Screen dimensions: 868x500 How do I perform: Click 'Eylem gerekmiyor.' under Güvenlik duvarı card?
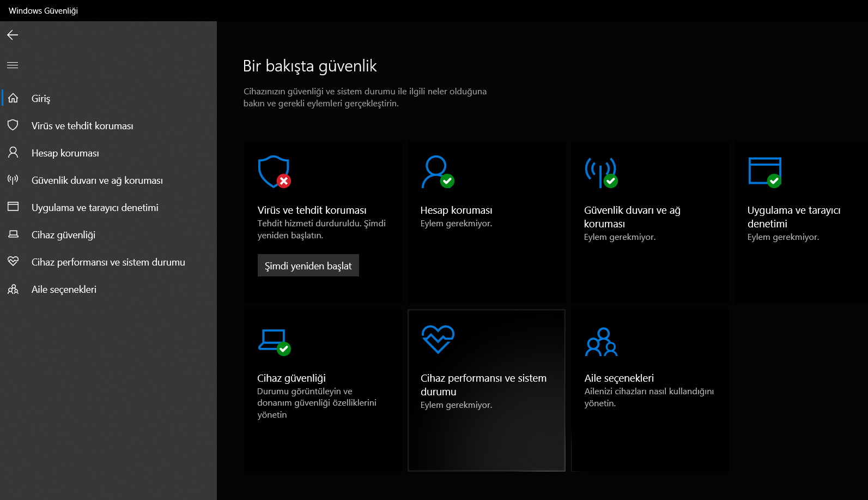(620, 237)
